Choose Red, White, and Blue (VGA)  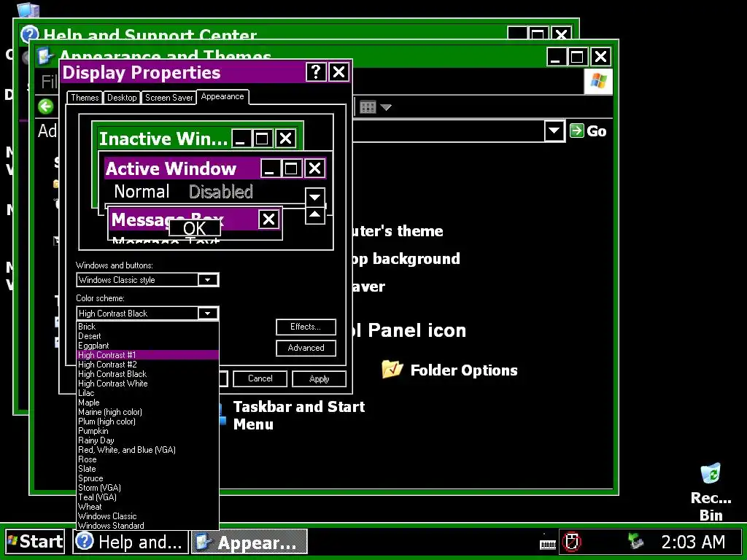[147, 449]
